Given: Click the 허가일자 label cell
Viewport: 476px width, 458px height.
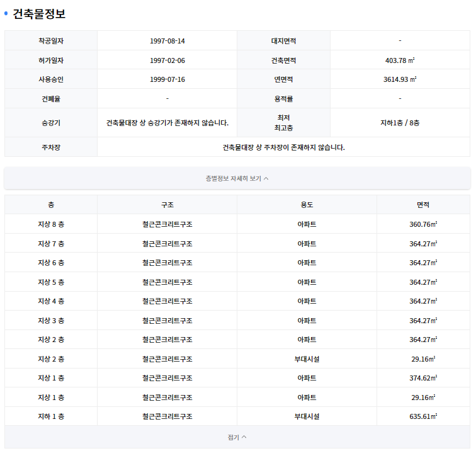Looking at the screenshot, I should (x=51, y=60).
